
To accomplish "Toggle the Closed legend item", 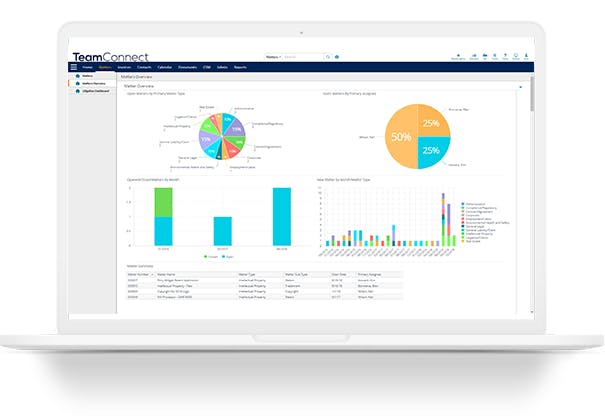I will pos(211,257).
